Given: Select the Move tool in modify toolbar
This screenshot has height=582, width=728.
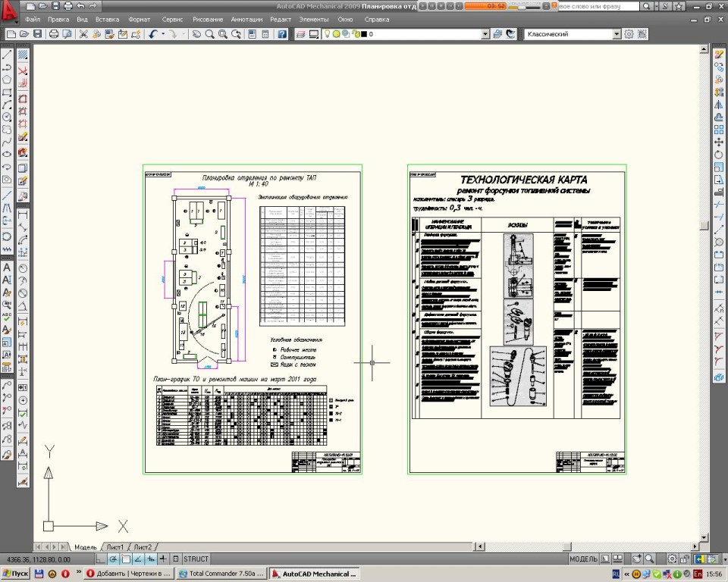Looking at the screenshot, I should [719, 142].
